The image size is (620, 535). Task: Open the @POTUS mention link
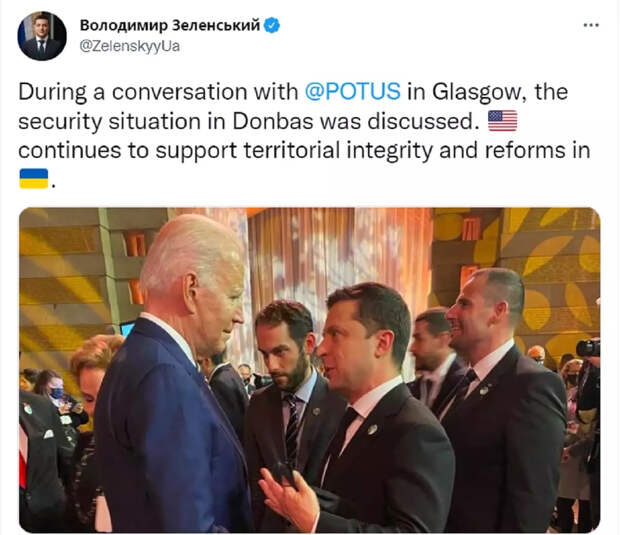tap(353, 92)
